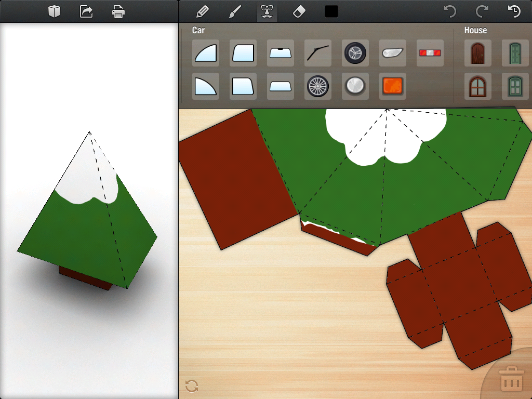Select the paintbrush tool
532x399 pixels.
point(235,11)
